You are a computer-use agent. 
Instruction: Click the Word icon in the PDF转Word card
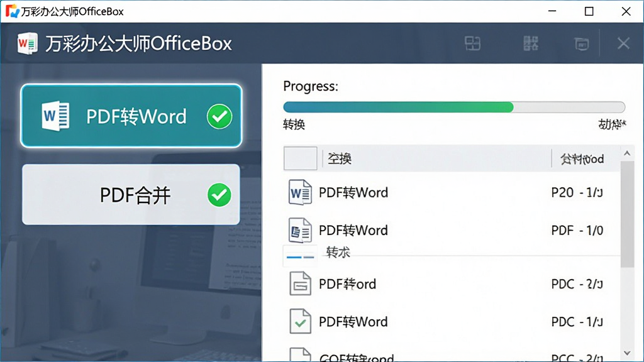coord(55,116)
